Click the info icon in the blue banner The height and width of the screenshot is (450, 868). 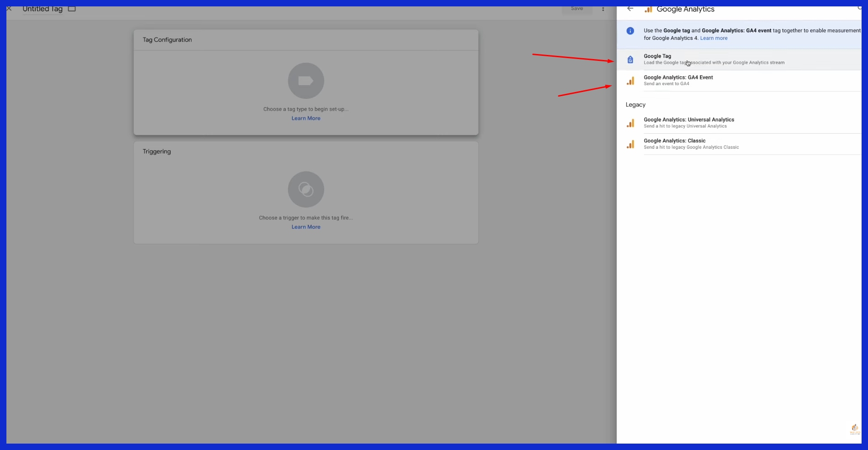pyautogui.click(x=630, y=31)
